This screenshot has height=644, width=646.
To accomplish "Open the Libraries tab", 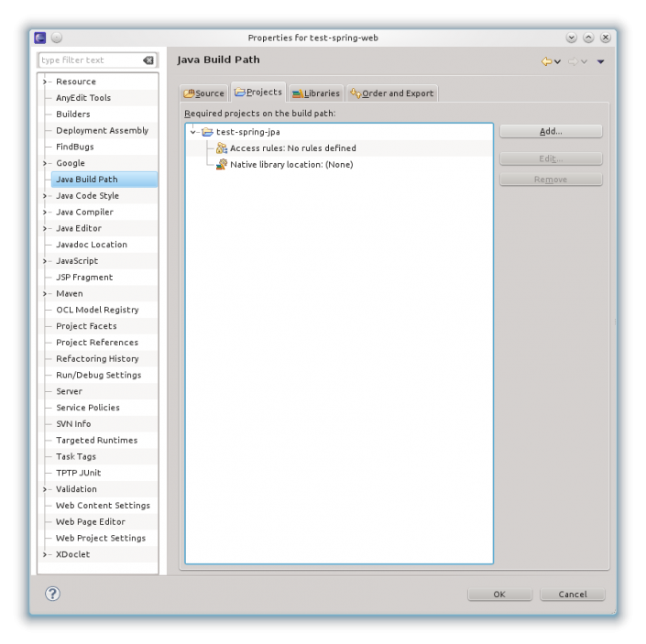I will click(315, 93).
